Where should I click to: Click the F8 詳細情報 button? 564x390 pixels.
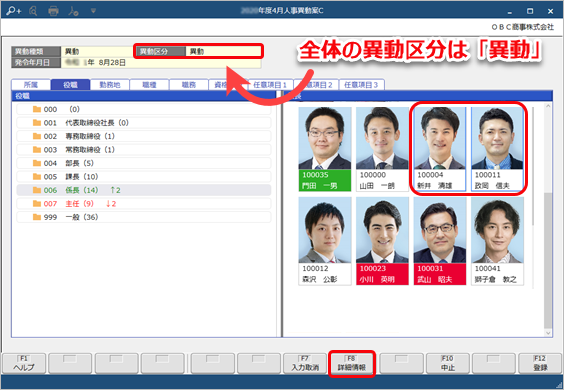point(352,363)
